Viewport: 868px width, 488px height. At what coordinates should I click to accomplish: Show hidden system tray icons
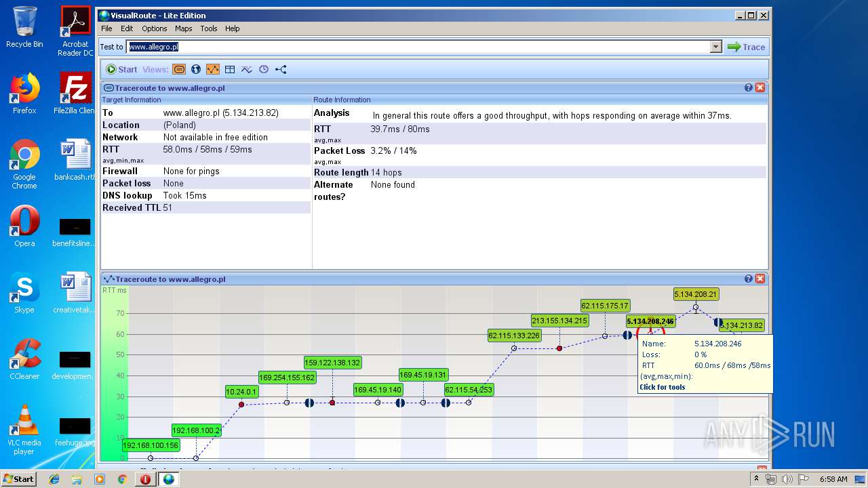click(x=757, y=479)
